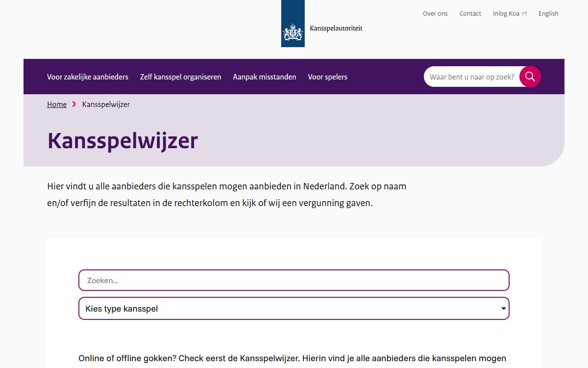
Task: Open the Contact link
Action: pyautogui.click(x=470, y=14)
